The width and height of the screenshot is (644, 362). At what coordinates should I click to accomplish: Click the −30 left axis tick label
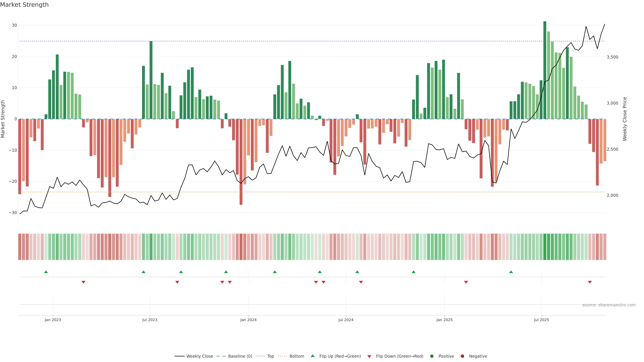click(13, 213)
